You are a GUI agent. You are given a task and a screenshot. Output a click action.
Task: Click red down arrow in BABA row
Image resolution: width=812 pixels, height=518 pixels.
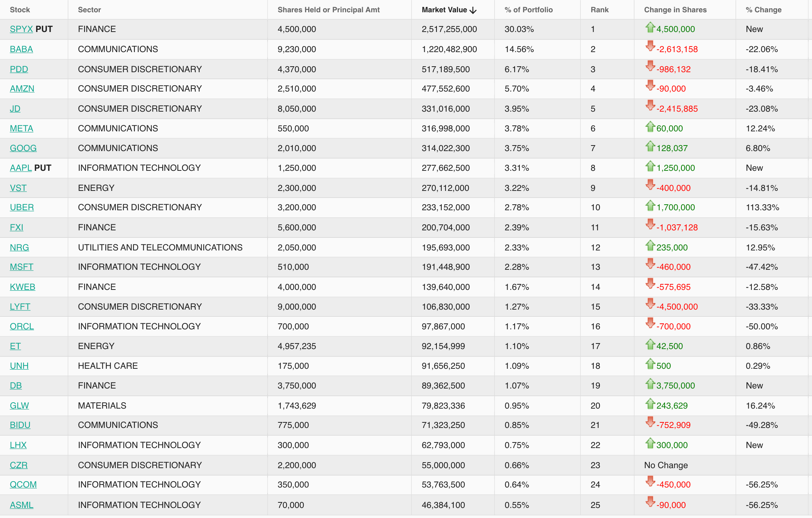(650, 46)
